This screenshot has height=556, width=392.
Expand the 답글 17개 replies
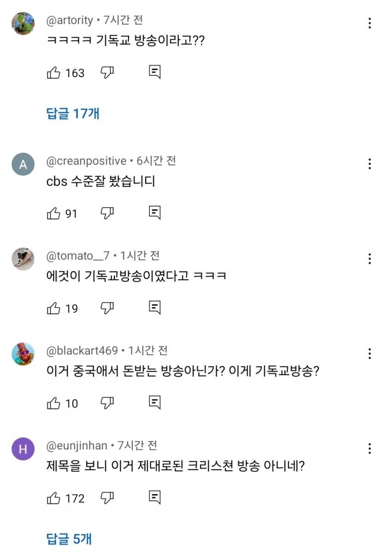pyautogui.click(x=73, y=113)
